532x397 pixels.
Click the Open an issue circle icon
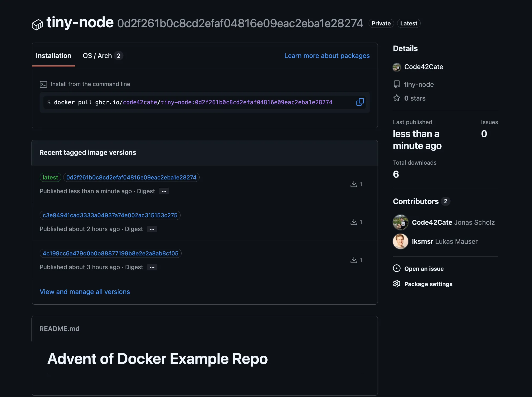(397, 268)
